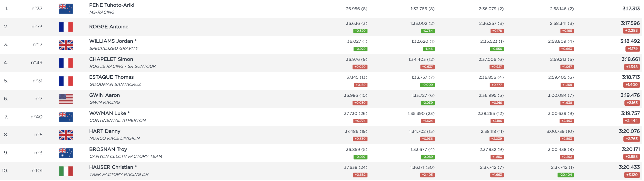The height and width of the screenshot is (181, 644).
Task: Open rider CHAPELET Simon's name
Action: tap(111, 59)
